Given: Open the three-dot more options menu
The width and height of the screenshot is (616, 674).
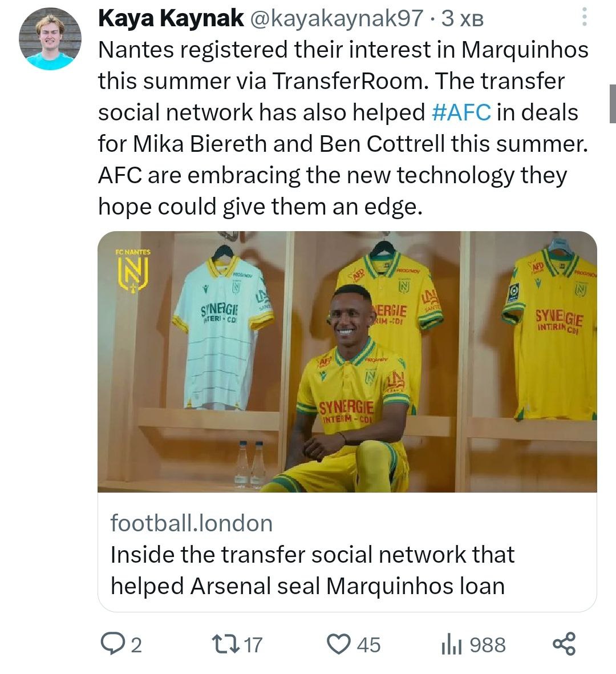Looking at the screenshot, I should coord(583,18).
